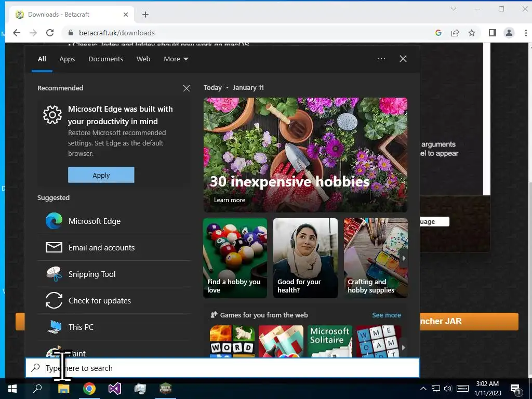Viewport: 532px width, 399px height.
Task: Open Crafting and hobby supplies card
Action: [376, 258]
